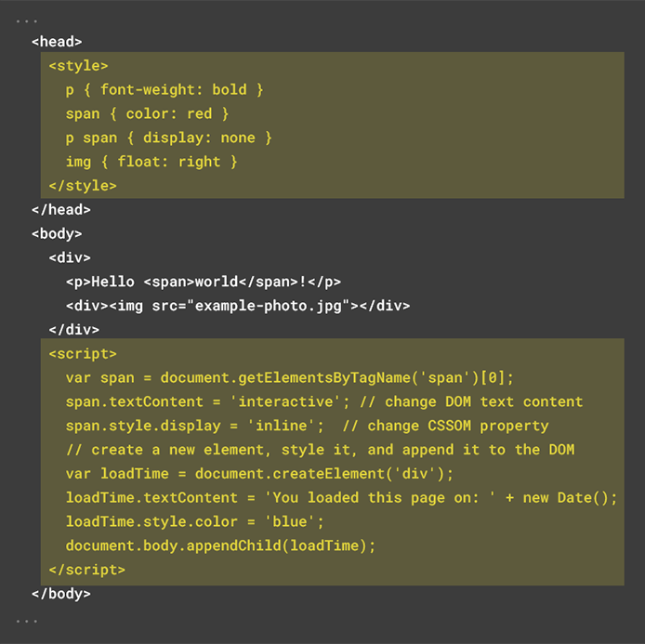The height and width of the screenshot is (644, 645).
Task: Click the getElementsByTagName('span') line
Action: (290, 378)
